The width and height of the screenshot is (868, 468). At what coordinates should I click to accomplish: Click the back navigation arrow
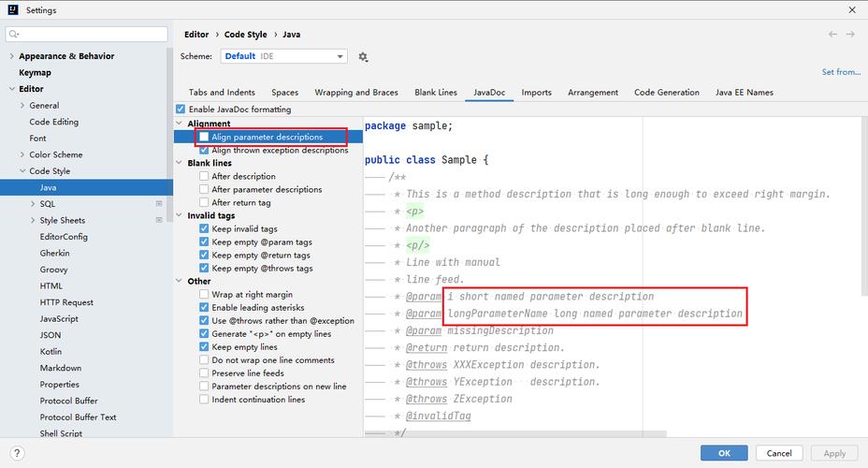tap(832, 35)
